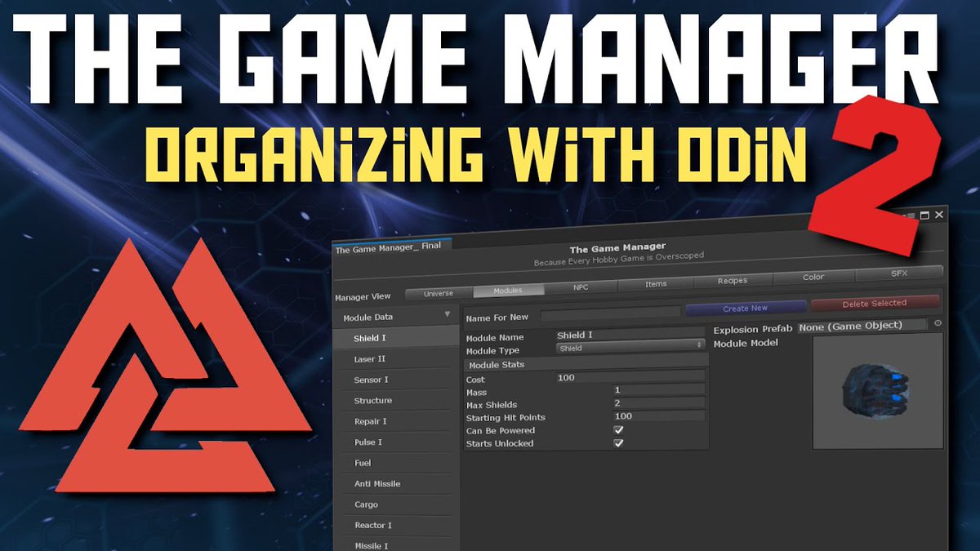This screenshot has height=551, width=980.
Task: Collapse the Module Data tree arrow
Action: (x=447, y=313)
